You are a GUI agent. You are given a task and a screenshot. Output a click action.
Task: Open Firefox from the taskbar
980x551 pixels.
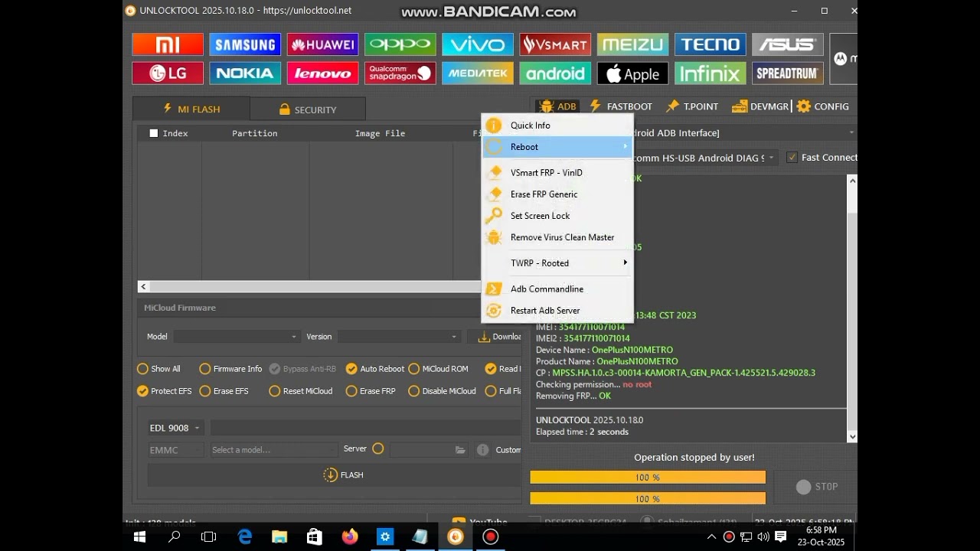(350, 537)
